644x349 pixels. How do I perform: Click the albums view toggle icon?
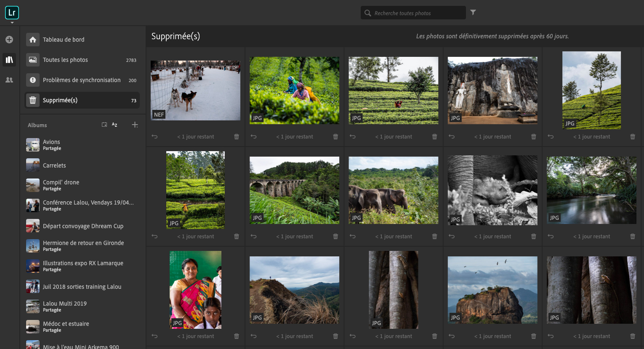click(x=104, y=125)
